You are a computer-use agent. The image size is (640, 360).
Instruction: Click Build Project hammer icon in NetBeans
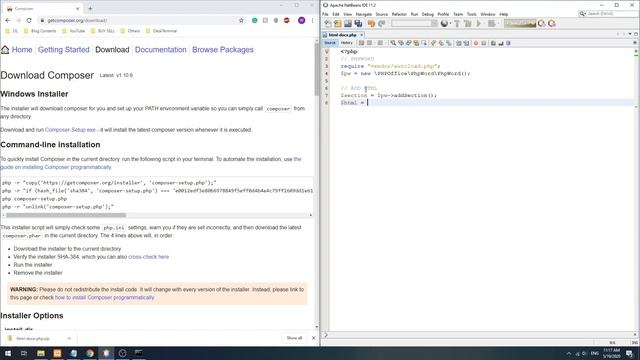(x=457, y=24)
